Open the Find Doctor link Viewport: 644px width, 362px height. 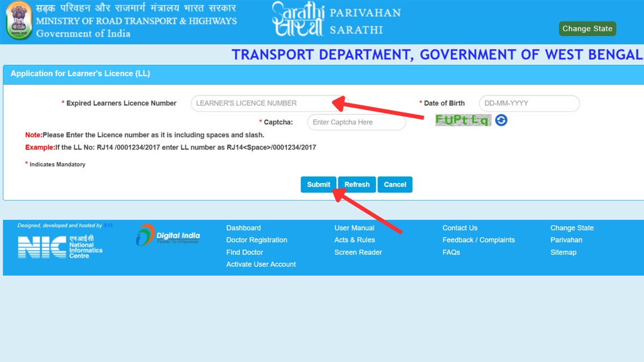pyautogui.click(x=244, y=252)
